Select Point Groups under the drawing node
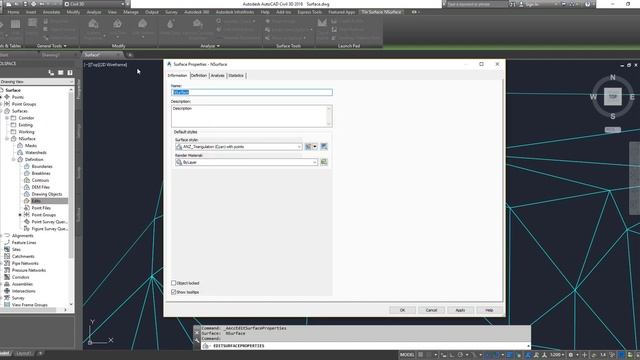Screen dimensions: 640x360 pos(24,104)
